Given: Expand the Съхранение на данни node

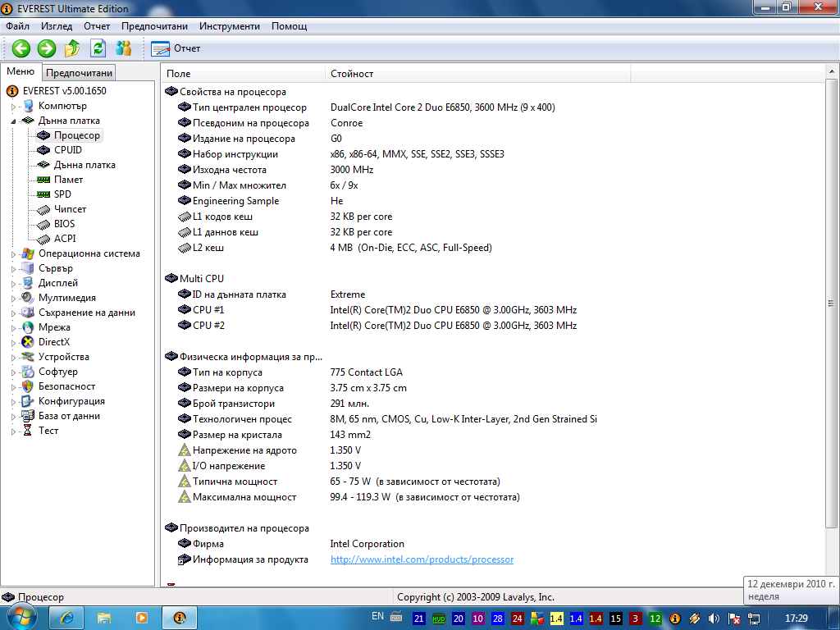Looking at the screenshot, I should pyautogui.click(x=13, y=313).
